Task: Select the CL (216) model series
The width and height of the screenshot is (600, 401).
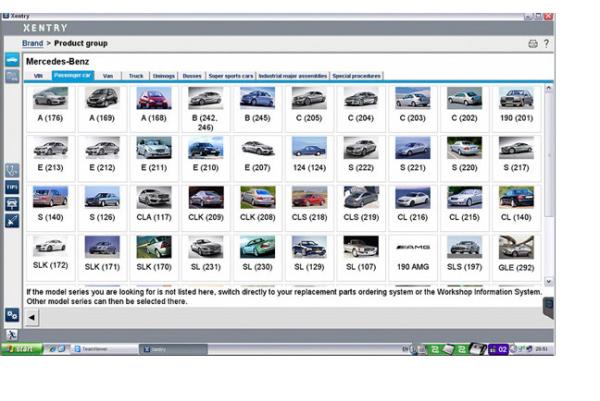Action: [412, 208]
